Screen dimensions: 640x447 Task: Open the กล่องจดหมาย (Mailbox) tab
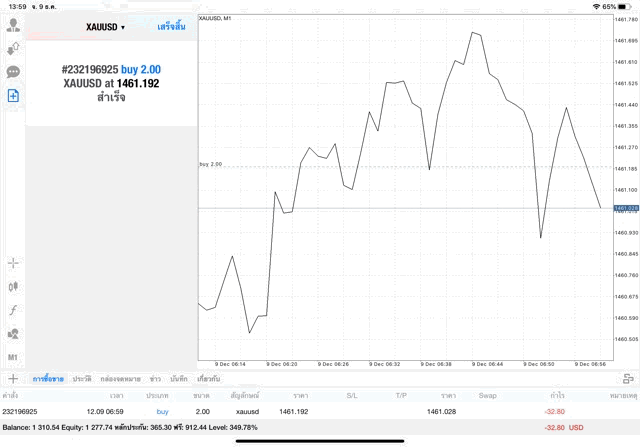coord(120,379)
